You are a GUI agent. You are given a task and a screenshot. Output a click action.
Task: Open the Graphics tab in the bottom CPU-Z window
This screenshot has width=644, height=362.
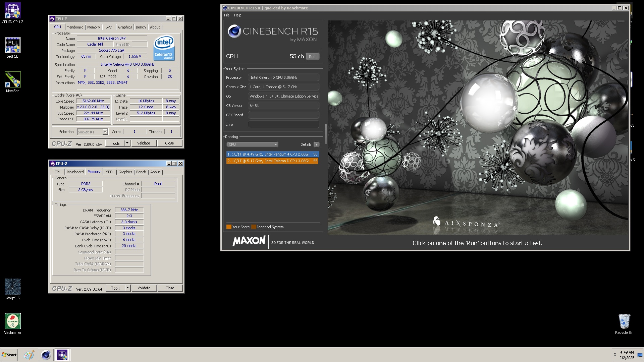click(125, 172)
